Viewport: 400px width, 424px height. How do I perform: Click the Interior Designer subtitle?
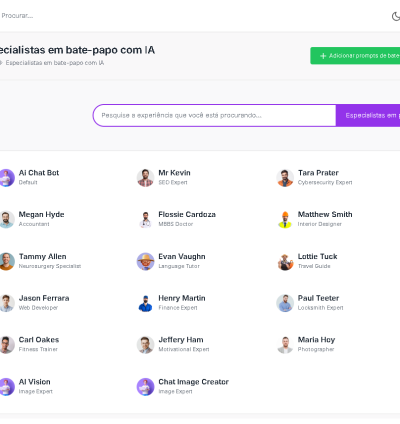tap(320, 224)
